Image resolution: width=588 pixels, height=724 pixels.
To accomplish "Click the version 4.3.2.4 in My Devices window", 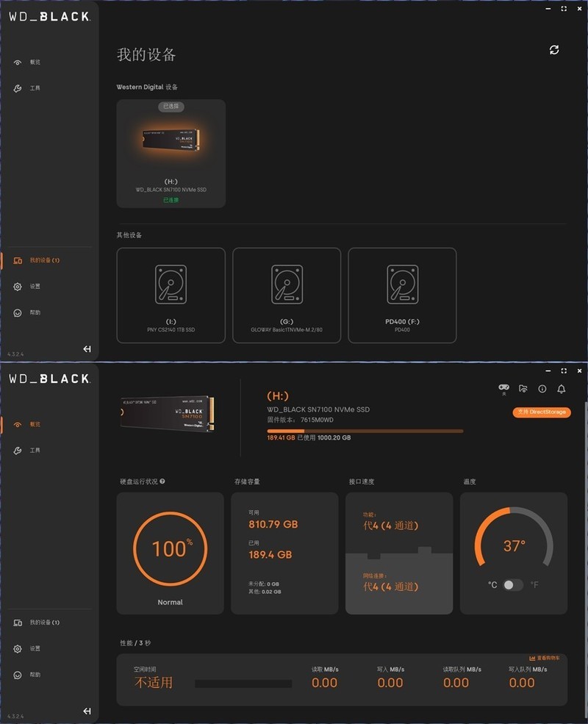I will 15,354.
